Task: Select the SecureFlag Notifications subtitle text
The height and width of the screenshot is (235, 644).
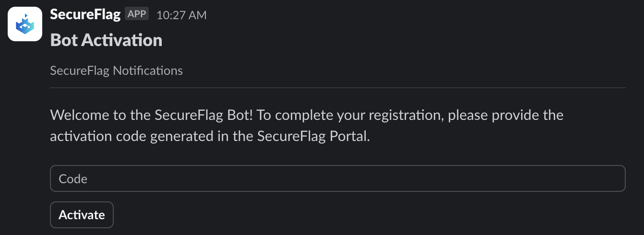Action: pyautogui.click(x=116, y=71)
